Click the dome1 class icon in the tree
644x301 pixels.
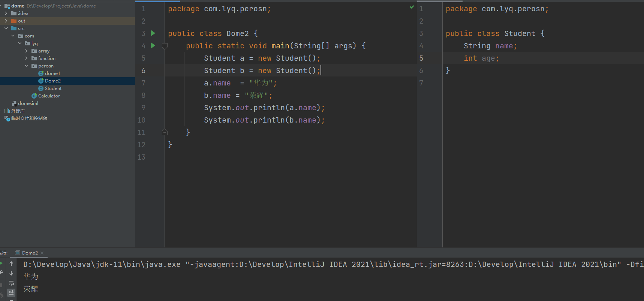pos(41,73)
